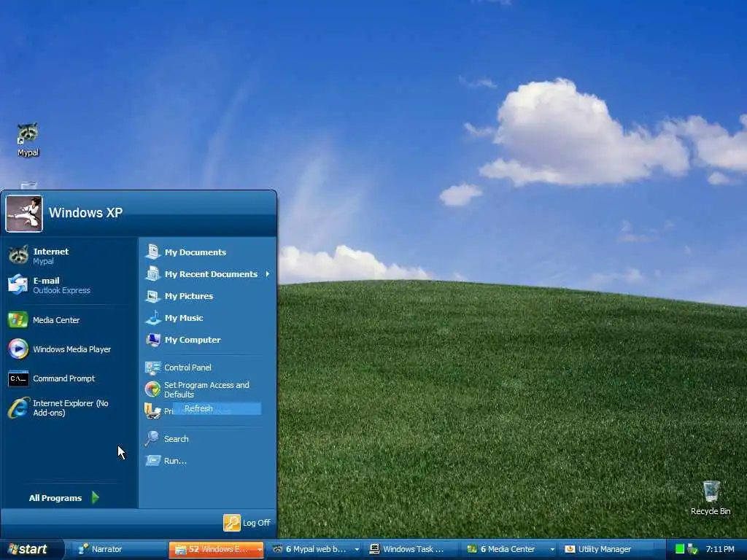Open the Control Panel menu label

coord(187,367)
